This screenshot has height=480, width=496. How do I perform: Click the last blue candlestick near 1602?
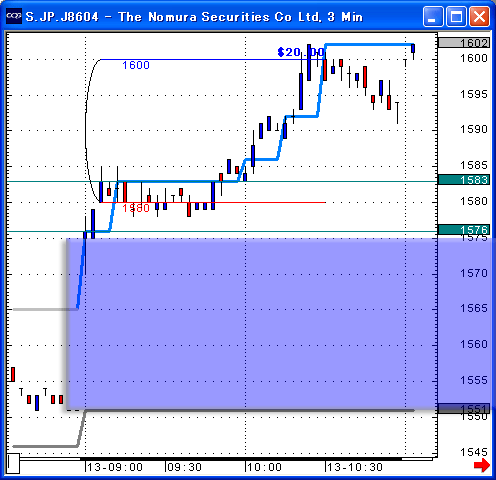tap(413, 49)
